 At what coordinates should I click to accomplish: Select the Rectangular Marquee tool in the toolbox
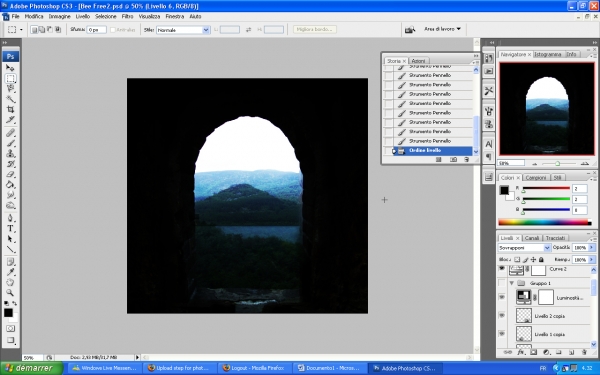[x=10, y=78]
